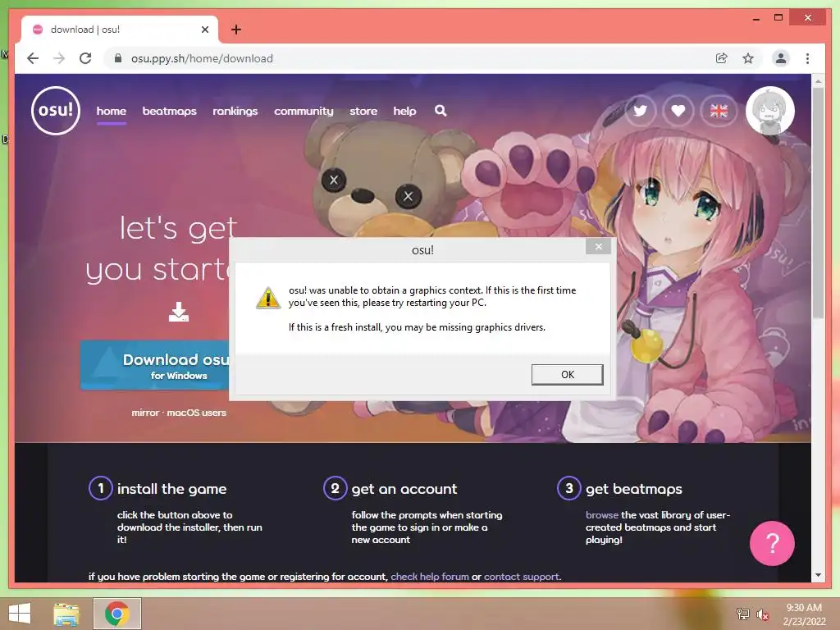Image resolution: width=840 pixels, height=630 pixels.
Task: Open the Chrome profile icon
Action: coord(781,58)
